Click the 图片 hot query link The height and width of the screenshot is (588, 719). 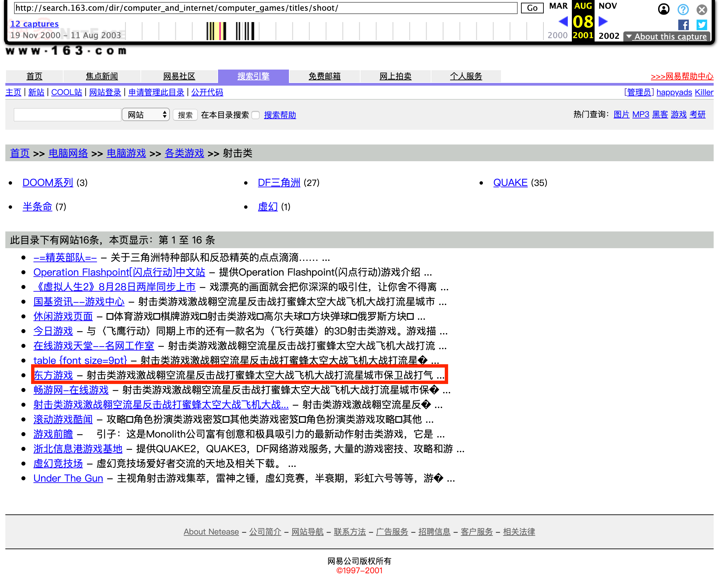click(621, 114)
